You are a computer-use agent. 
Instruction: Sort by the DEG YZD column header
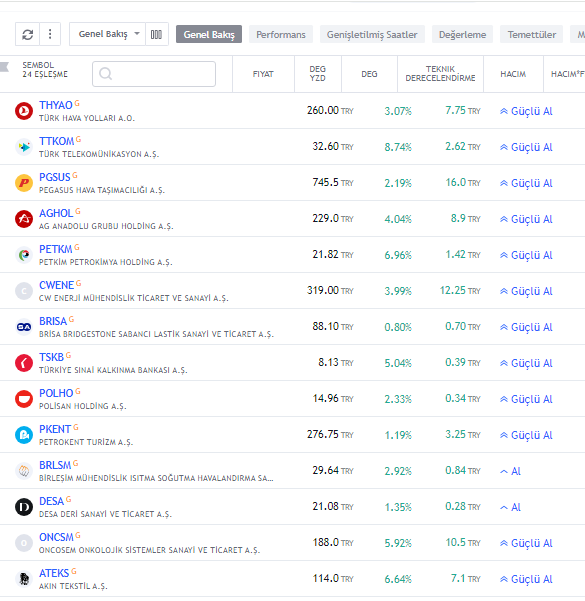pyautogui.click(x=317, y=74)
